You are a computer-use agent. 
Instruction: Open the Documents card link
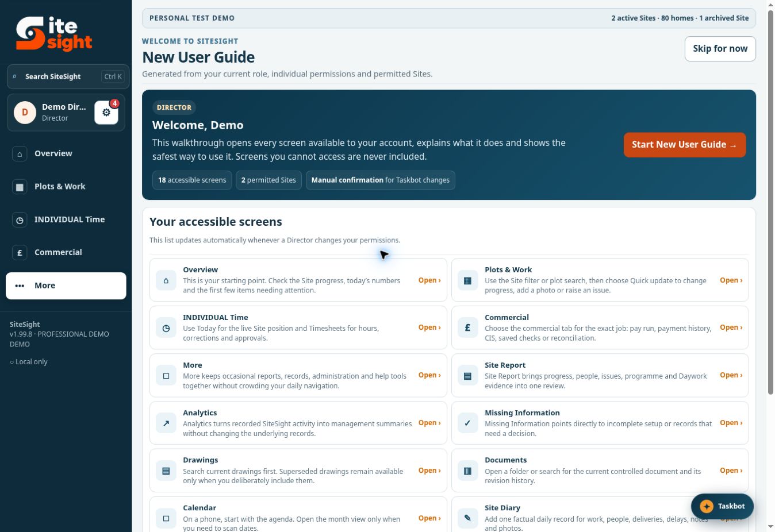coord(731,471)
